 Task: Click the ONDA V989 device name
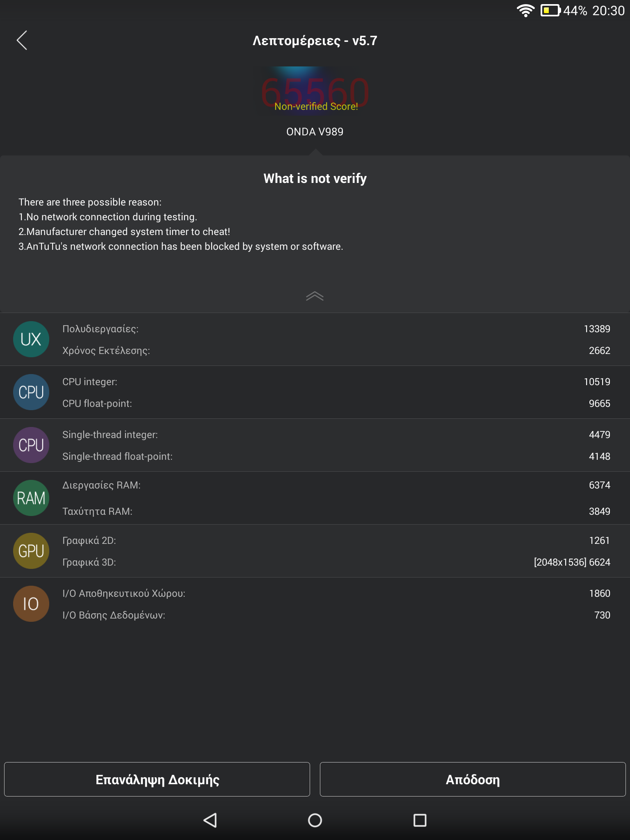[x=315, y=132]
